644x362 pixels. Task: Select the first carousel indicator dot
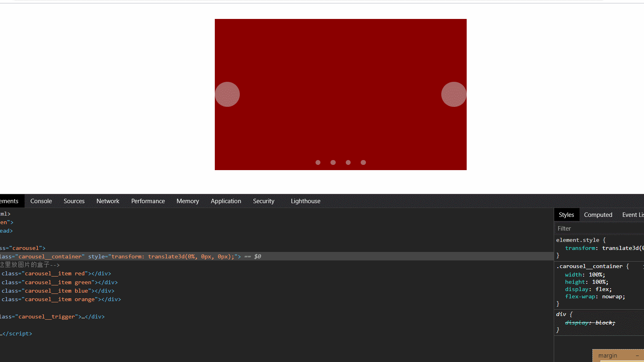(318, 162)
